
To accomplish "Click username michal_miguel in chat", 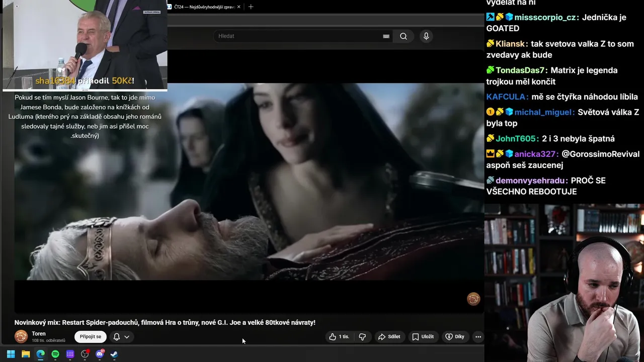I will (544, 112).
